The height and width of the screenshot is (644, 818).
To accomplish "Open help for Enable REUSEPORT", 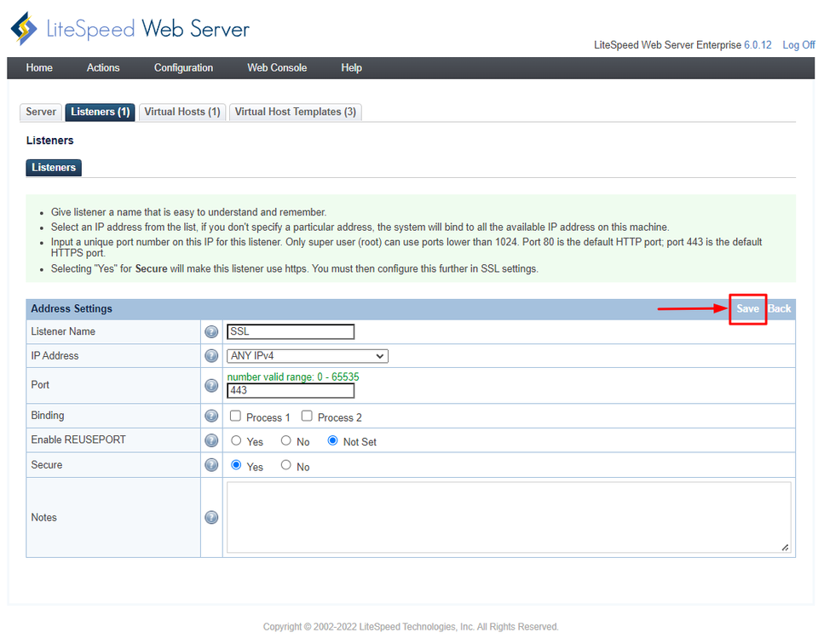I will click(x=211, y=440).
